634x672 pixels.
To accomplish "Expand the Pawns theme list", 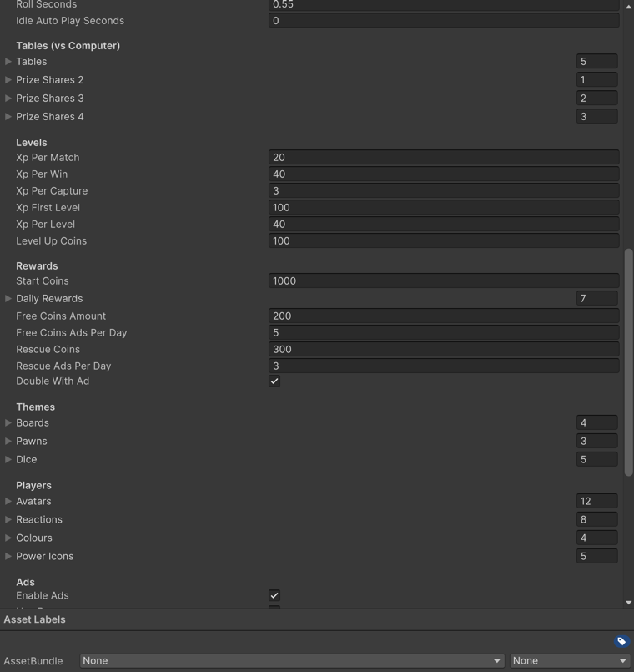I will 8,441.
